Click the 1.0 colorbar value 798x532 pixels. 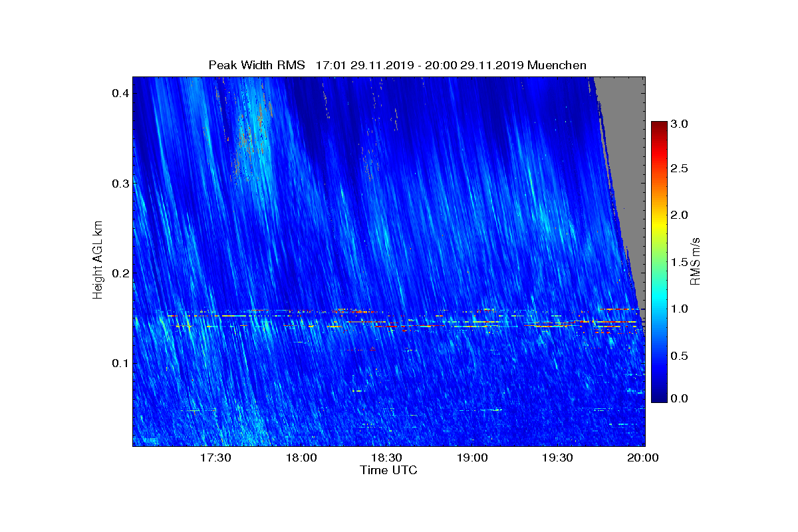tap(680, 309)
